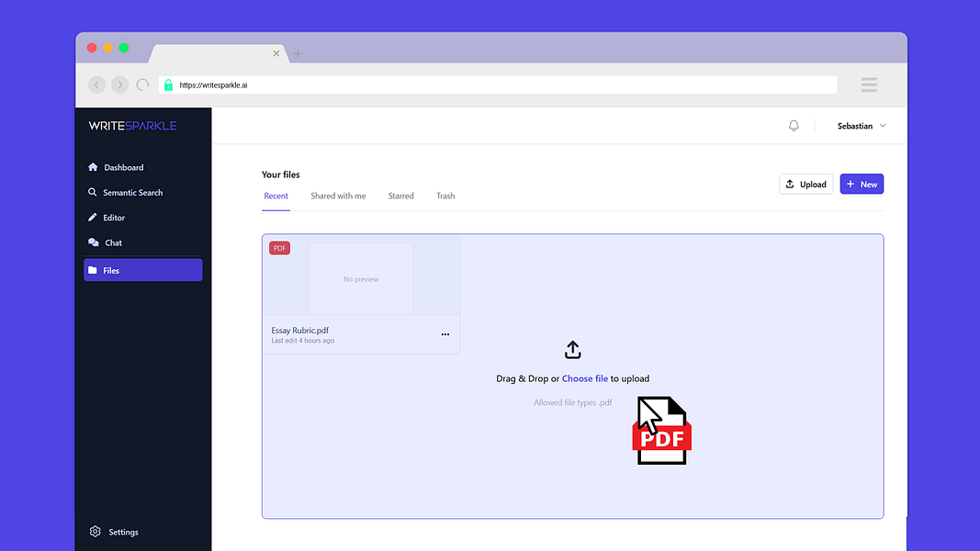Image resolution: width=980 pixels, height=551 pixels.
Task: Open Essay Rubric.pdf options menu
Action: click(445, 334)
